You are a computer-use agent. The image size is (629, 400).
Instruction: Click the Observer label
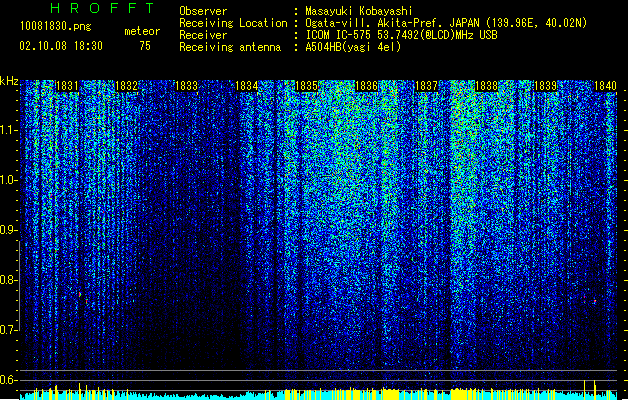(203, 11)
